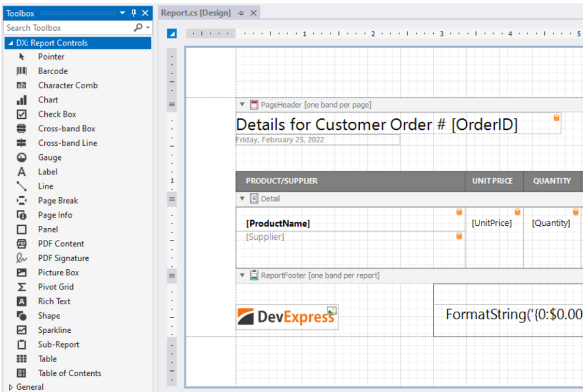The height and width of the screenshot is (392, 583).
Task: Select the Table of Contents icon
Action: pyautogui.click(x=22, y=373)
